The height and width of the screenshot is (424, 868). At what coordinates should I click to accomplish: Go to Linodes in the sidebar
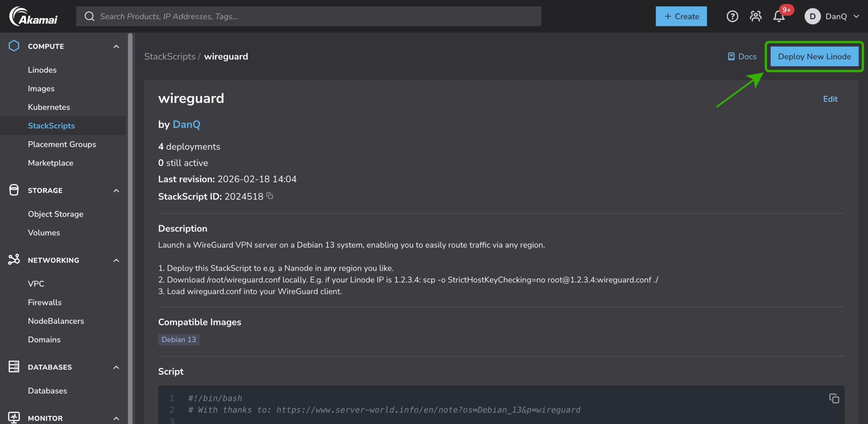point(42,70)
